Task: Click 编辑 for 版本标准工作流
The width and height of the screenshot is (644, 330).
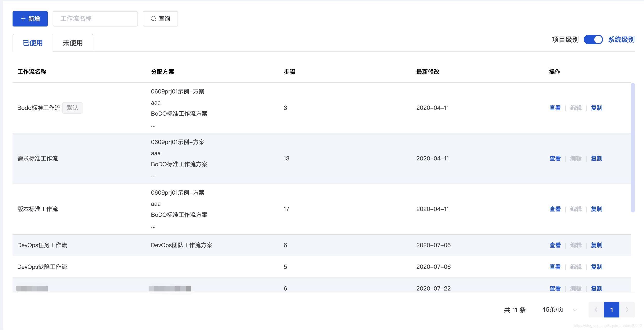Action: point(576,209)
